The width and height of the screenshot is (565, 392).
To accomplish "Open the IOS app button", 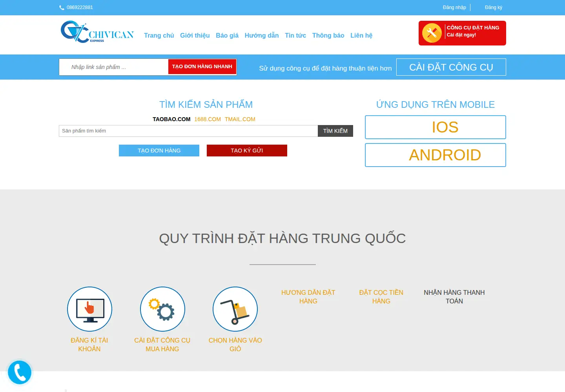I will (x=436, y=127).
